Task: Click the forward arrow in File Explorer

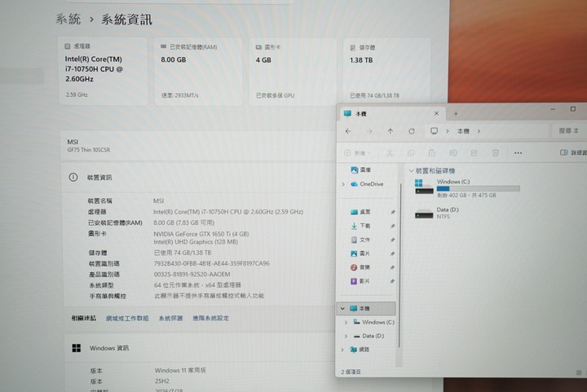Action: 369,131
